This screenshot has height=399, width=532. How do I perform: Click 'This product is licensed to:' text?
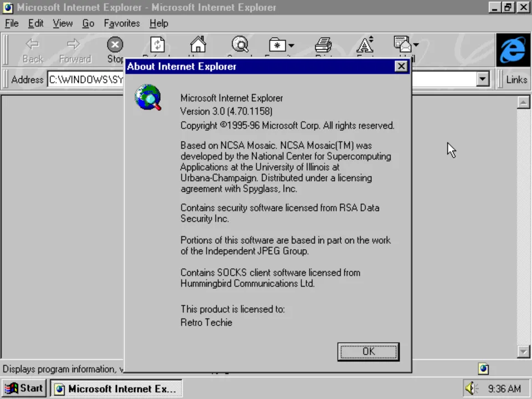click(233, 309)
